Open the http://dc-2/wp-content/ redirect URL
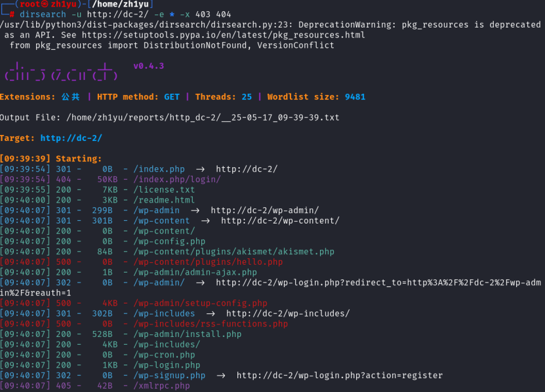 click(x=280, y=220)
